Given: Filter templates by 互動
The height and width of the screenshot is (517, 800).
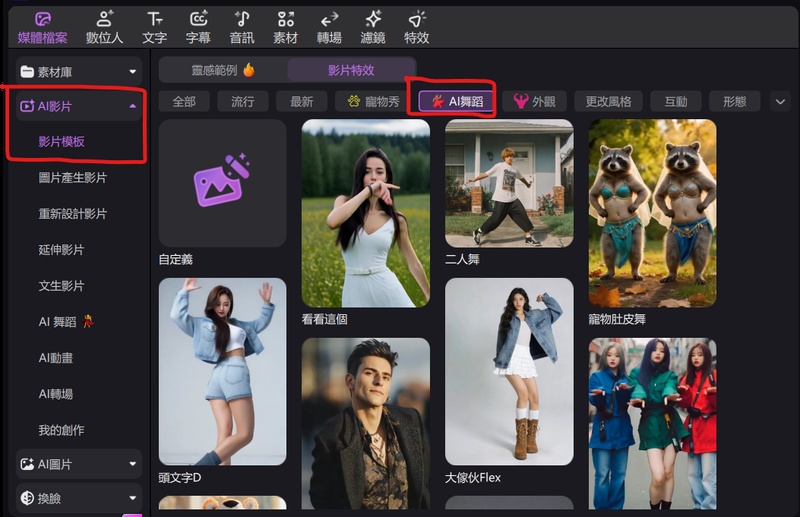Looking at the screenshot, I should [676, 102].
